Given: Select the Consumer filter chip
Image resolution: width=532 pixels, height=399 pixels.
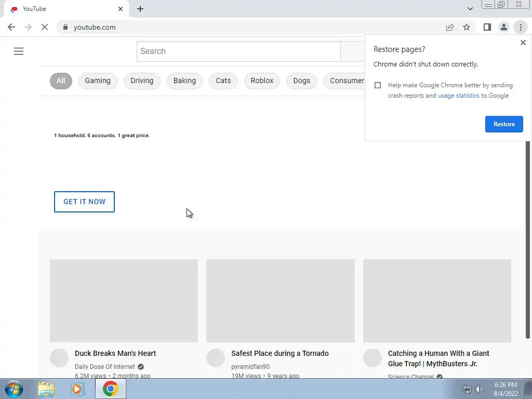Looking at the screenshot, I should point(344,81).
